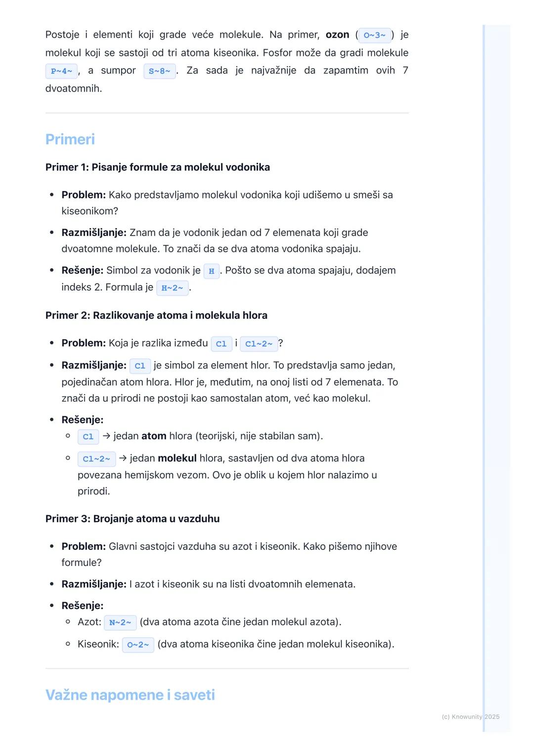Click the bold word 'ozon'

(x=337, y=35)
